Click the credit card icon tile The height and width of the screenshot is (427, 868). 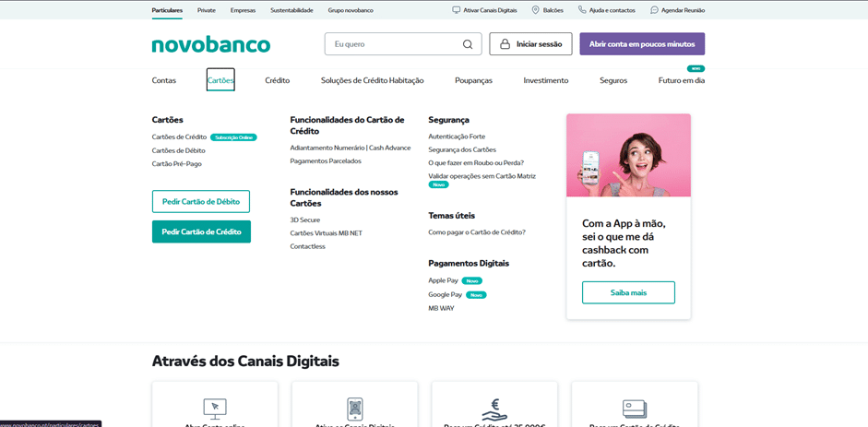[x=634, y=407]
